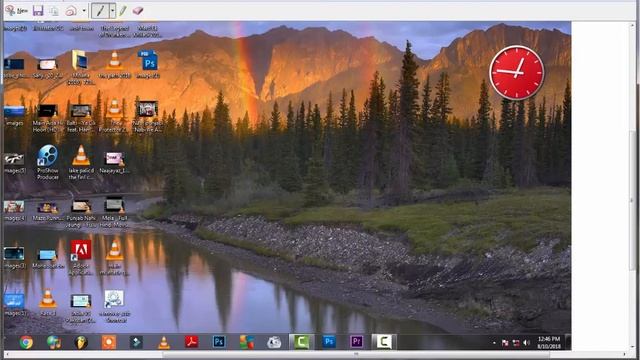This screenshot has width=640, height=360.
Task: Select the Pen tool
Action: (x=100, y=11)
